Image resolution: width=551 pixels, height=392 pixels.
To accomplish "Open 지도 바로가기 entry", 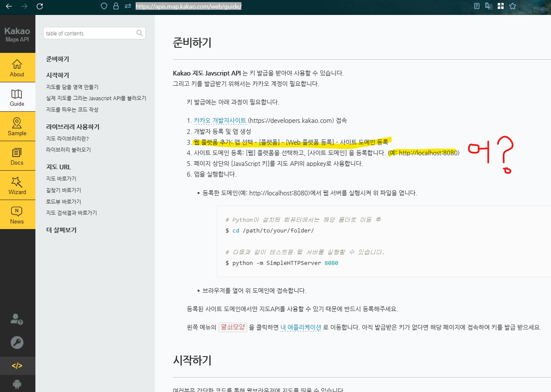I will (61, 179).
